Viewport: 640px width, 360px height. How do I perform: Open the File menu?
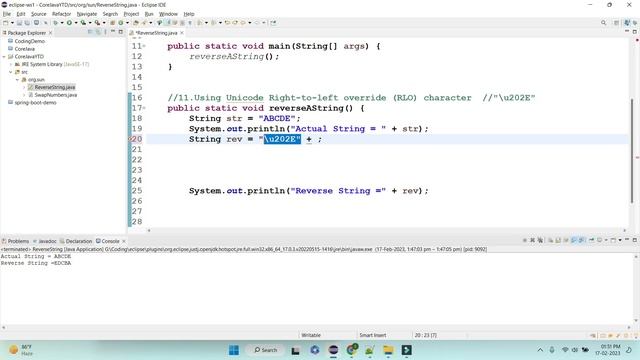7,14
